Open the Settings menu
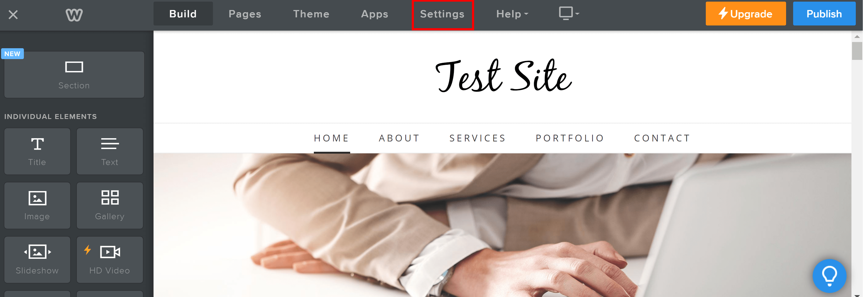868x297 pixels. 441,14
